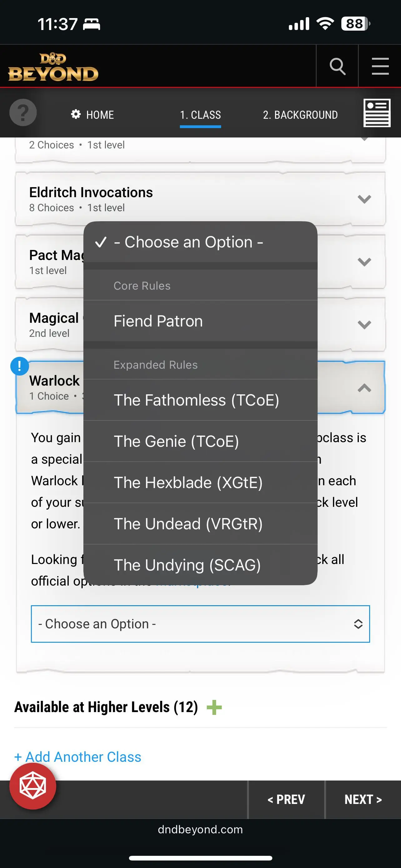Image resolution: width=401 pixels, height=868 pixels.
Task: Expand the Pact Magic section
Action: (x=363, y=262)
